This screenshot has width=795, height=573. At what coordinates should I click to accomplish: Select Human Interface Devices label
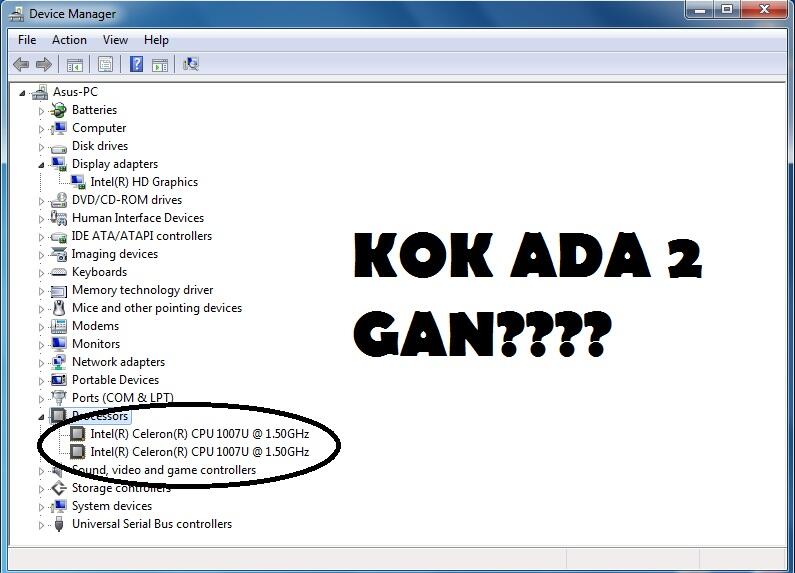(138, 218)
